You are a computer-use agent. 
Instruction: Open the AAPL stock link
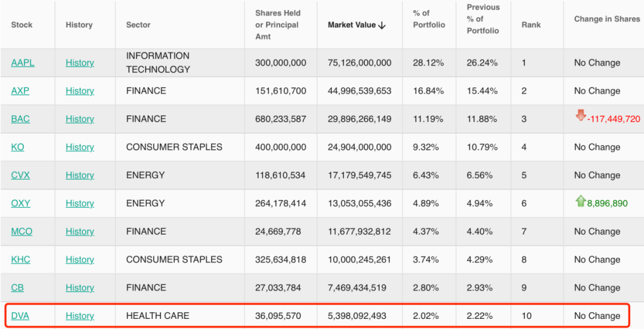click(23, 63)
